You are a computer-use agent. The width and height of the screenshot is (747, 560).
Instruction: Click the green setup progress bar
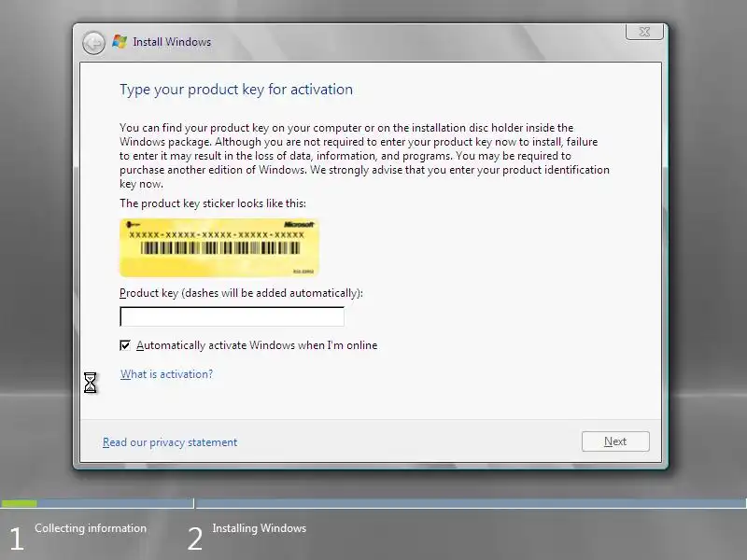(19, 503)
